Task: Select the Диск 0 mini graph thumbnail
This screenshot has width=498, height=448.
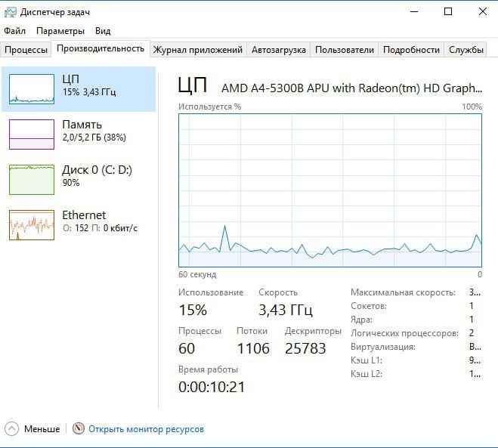Action: [32, 180]
